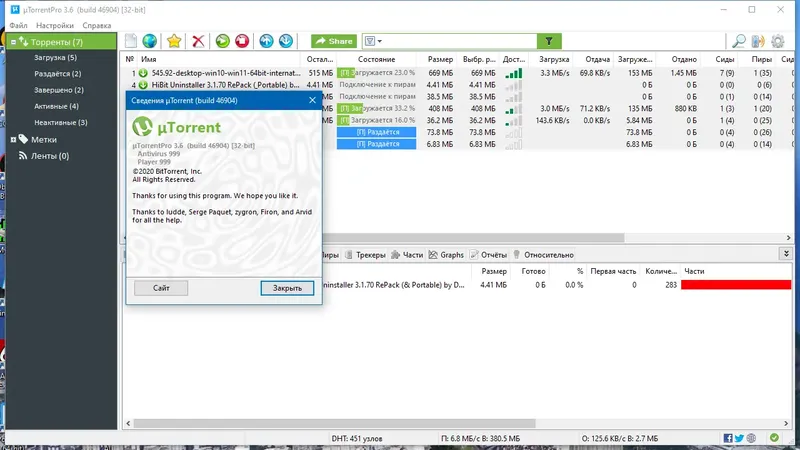Switch to the Части tab

[407, 255]
